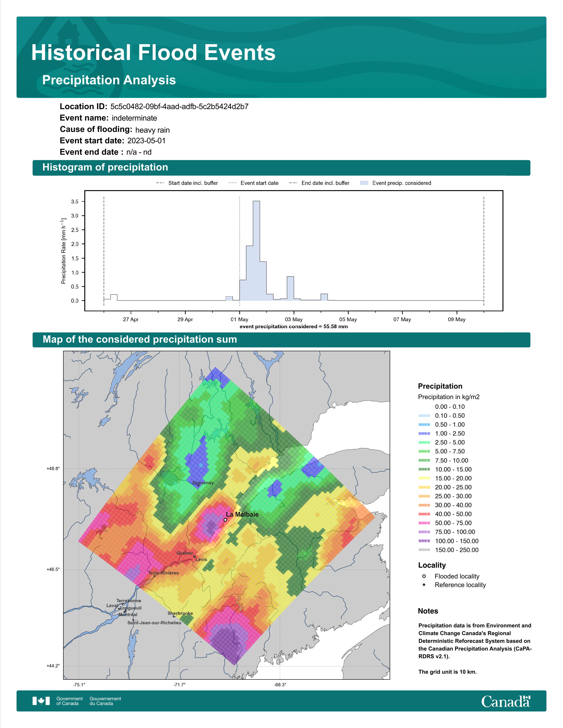Screen dimensions: 563x728
Task: Click the Trois-Rivières label on map
Action: coord(164,573)
